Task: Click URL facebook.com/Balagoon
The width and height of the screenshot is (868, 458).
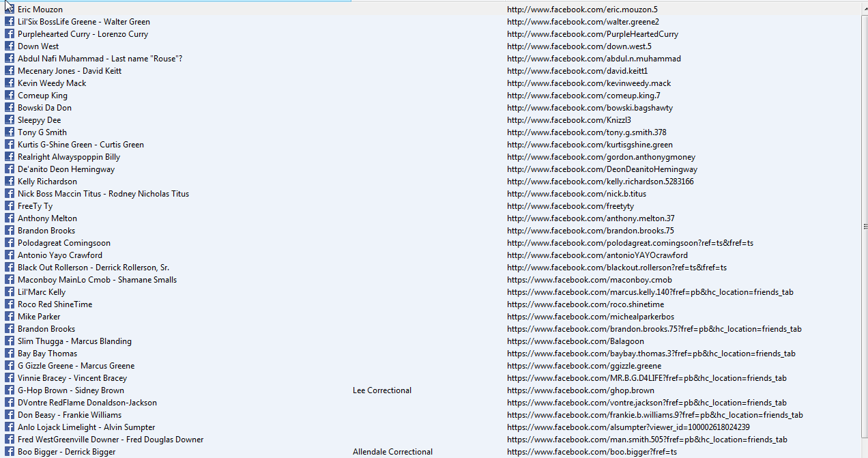Action: coord(575,341)
